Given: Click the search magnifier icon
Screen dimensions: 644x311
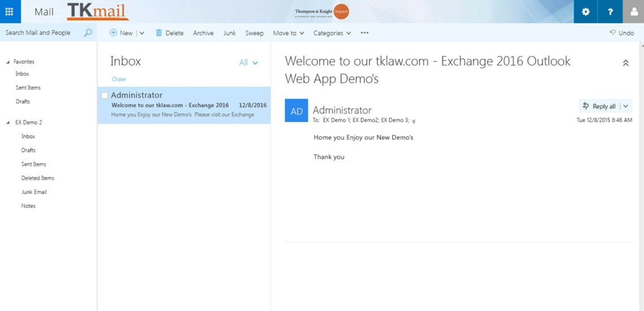Looking at the screenshot, I should coord(88,33).
